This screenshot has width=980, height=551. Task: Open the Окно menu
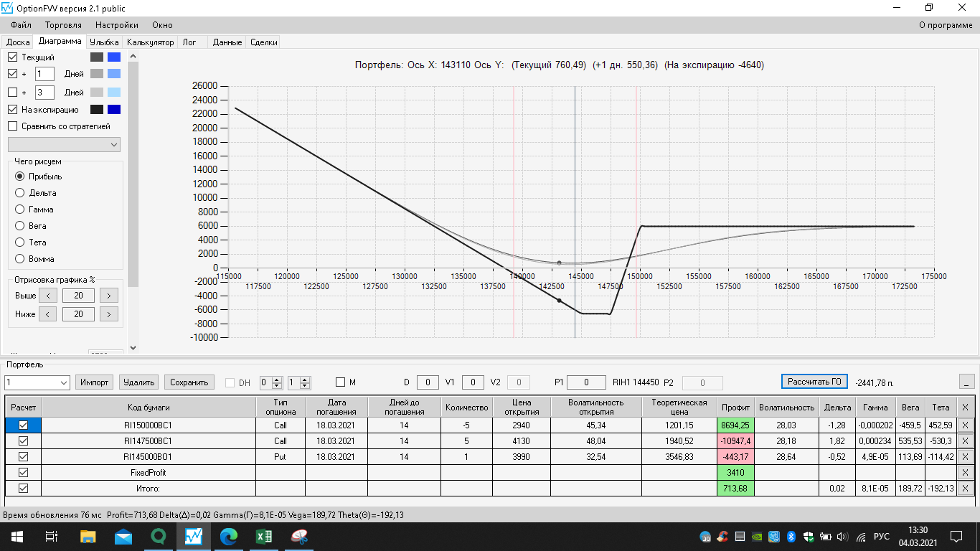pyautogui.click(x=163, y=25)
